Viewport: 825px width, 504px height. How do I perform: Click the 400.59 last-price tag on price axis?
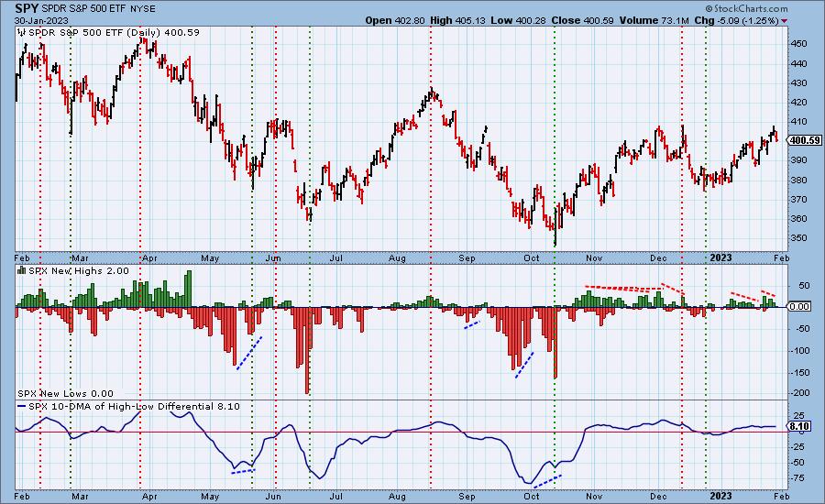point(804,140)
